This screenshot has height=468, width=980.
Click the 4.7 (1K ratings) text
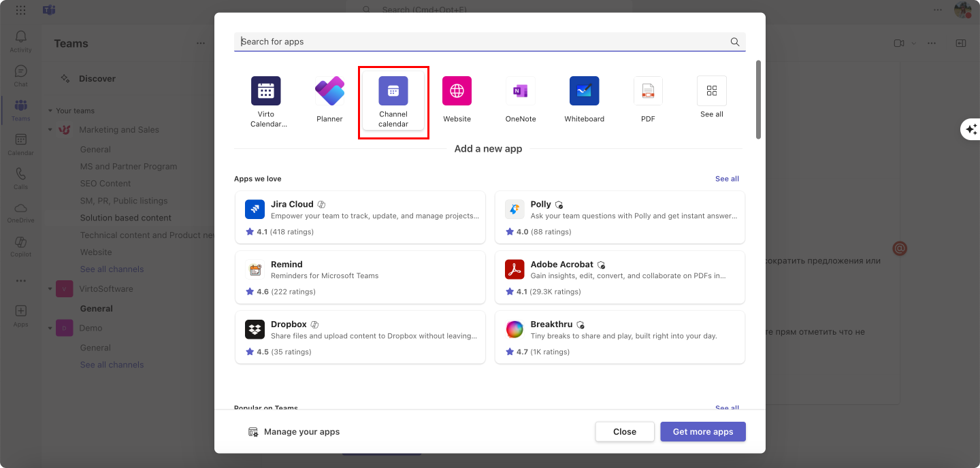pos(543,352)
